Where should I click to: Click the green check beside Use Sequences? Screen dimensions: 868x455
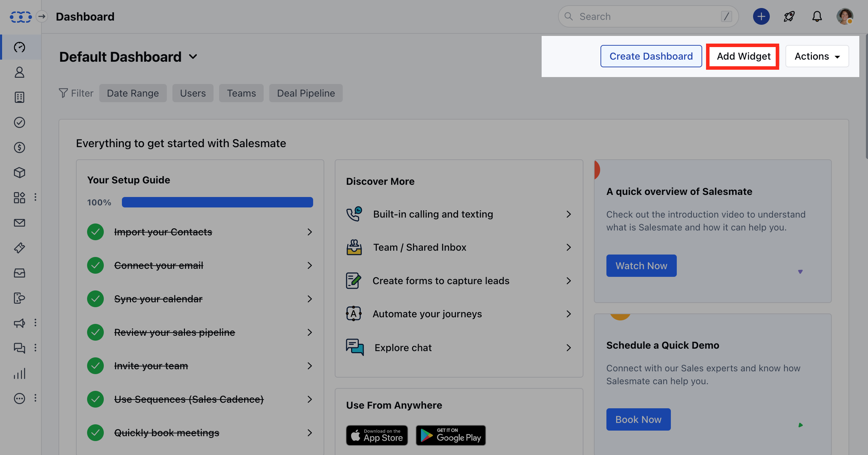[95, 399]
